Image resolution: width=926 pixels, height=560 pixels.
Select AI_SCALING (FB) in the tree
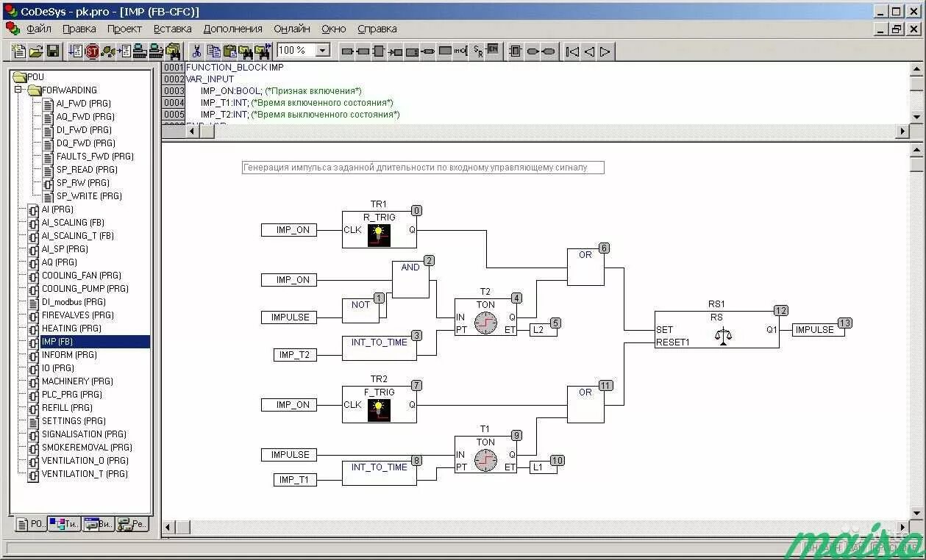73,223
